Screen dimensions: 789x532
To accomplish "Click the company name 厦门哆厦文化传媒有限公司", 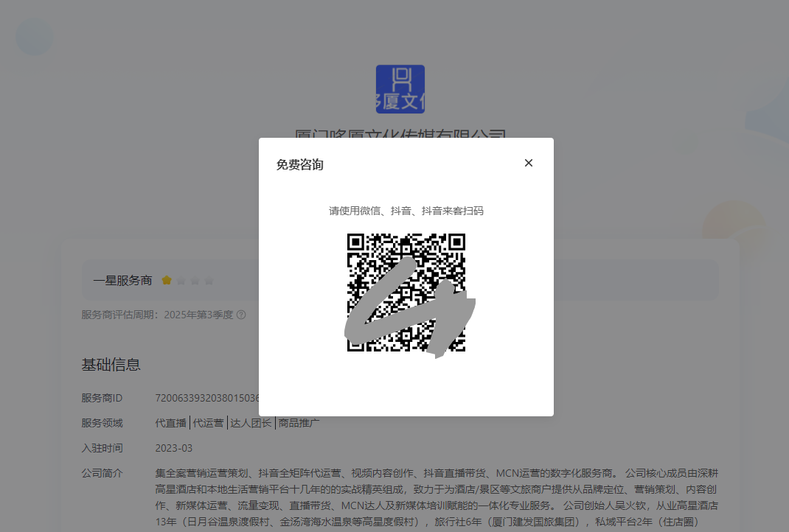I will tap(400, 133).
